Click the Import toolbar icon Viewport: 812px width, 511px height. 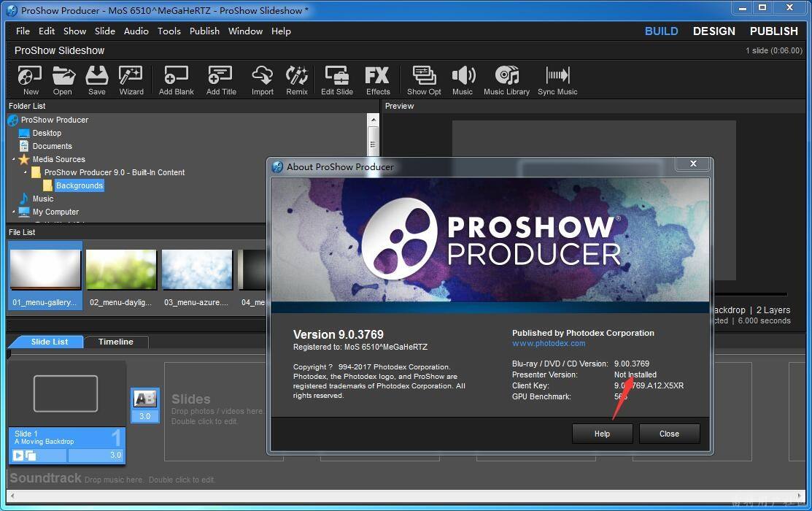[x=263, y=80]
